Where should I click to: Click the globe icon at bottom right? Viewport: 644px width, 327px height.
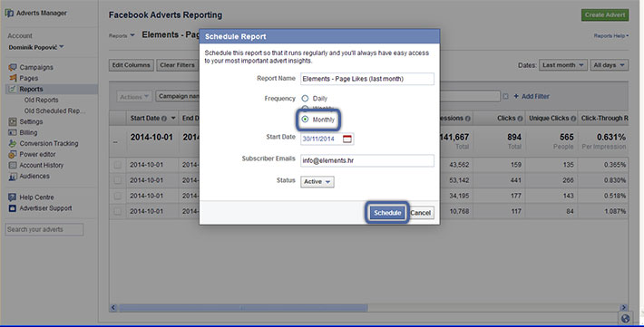click(626, 319)
